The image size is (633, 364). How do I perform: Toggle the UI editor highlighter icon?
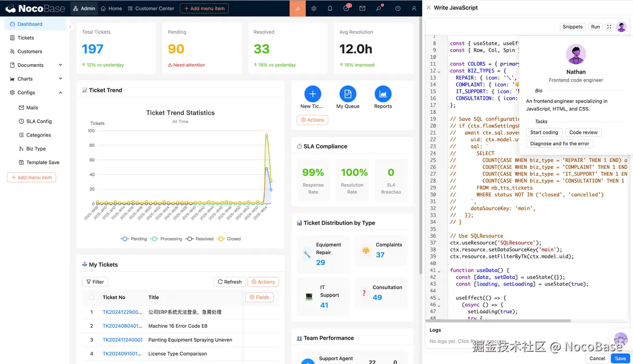298,8
